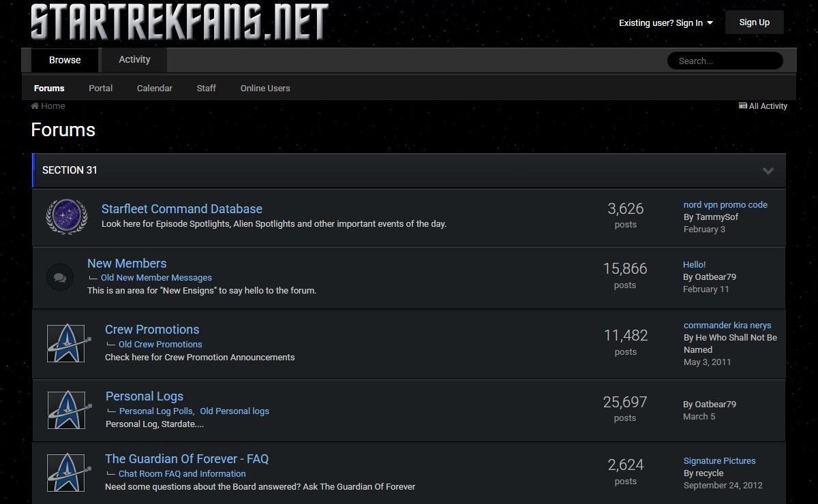The height and width of the screenshot is (504, 818).
Task: Click the SECTION 31 category title
Action: (x=70, y=170)
